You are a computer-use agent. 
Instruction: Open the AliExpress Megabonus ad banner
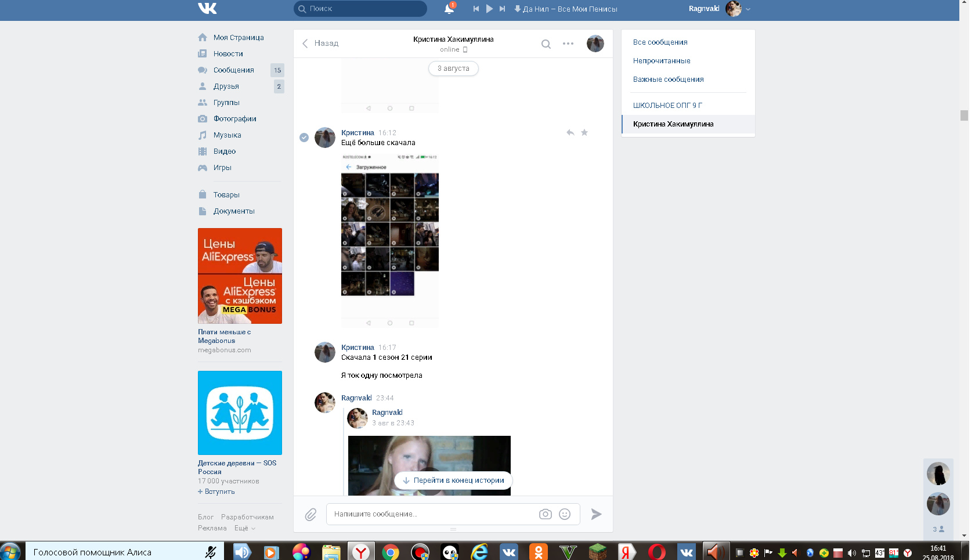[240, 276]
